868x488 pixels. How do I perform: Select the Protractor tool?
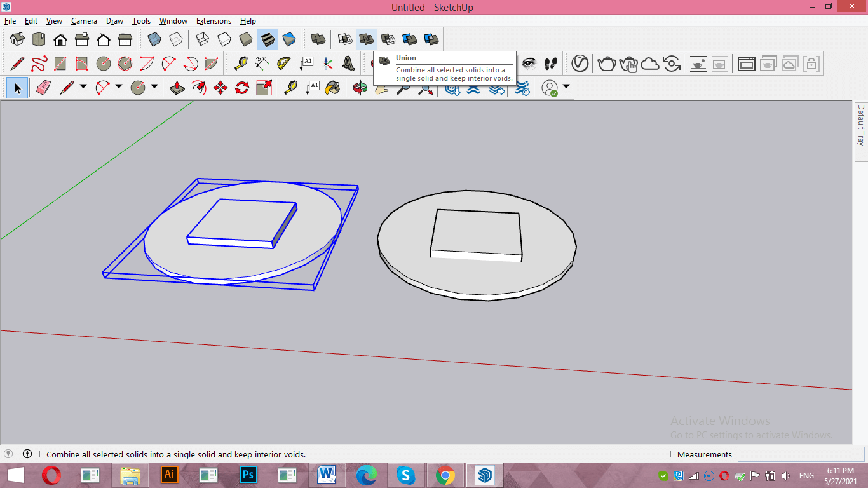(x=284, y=64)
